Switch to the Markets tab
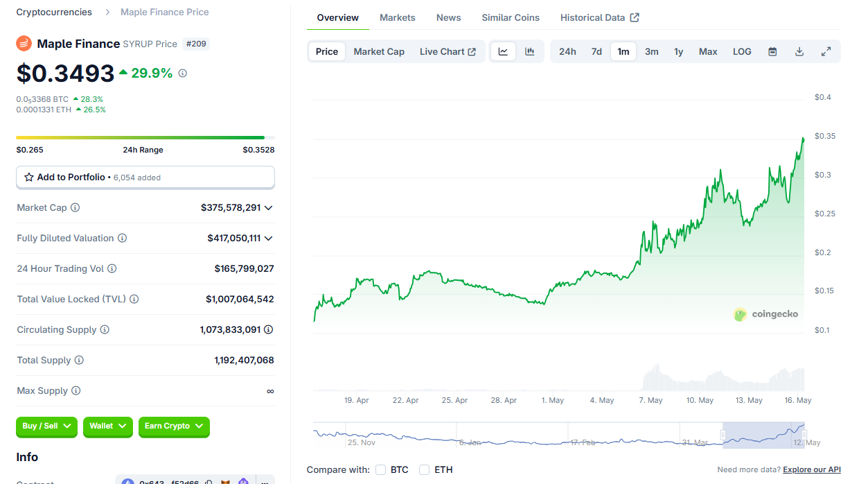This screenshot has height=484, width=868. click(398, 17)
